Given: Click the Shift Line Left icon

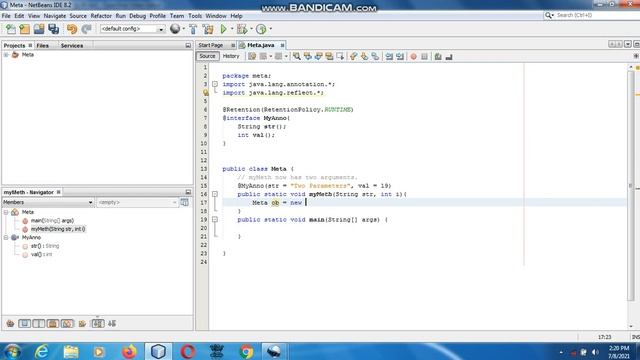Looking at the screenshot, I should (x=389, y=56).
